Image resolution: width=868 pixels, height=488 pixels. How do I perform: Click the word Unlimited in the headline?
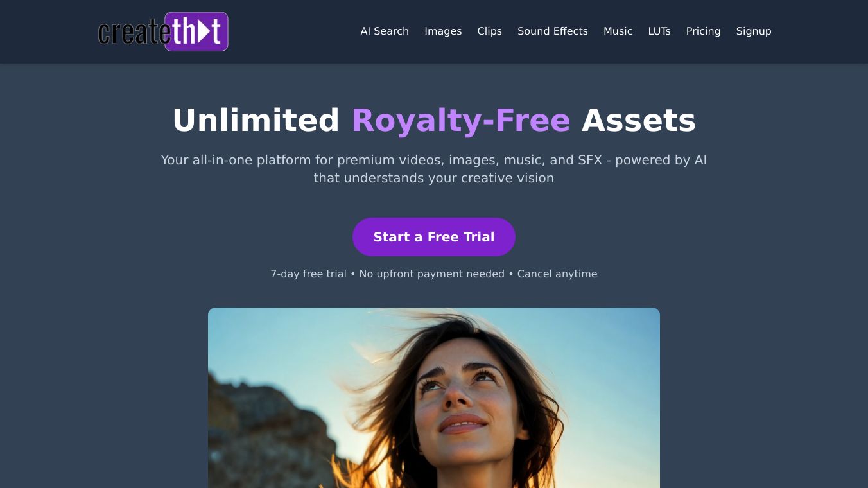[256, 120]
